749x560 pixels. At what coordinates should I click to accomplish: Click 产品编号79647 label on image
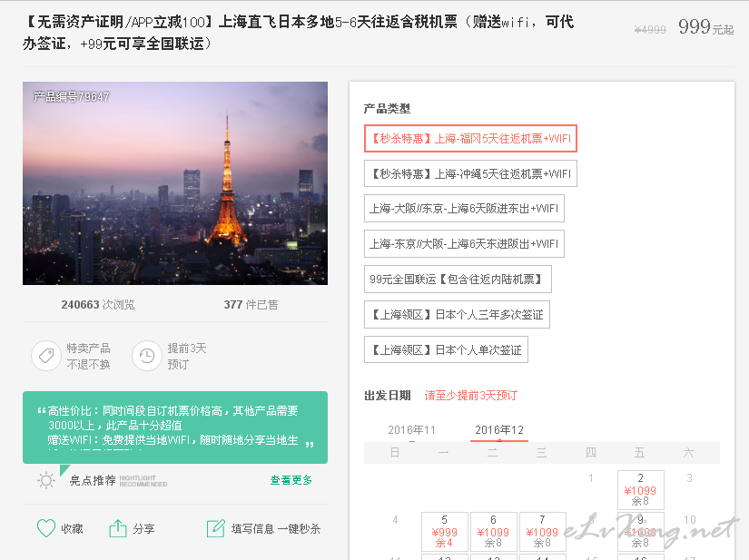pyautogui.click(x=72, y=97)
